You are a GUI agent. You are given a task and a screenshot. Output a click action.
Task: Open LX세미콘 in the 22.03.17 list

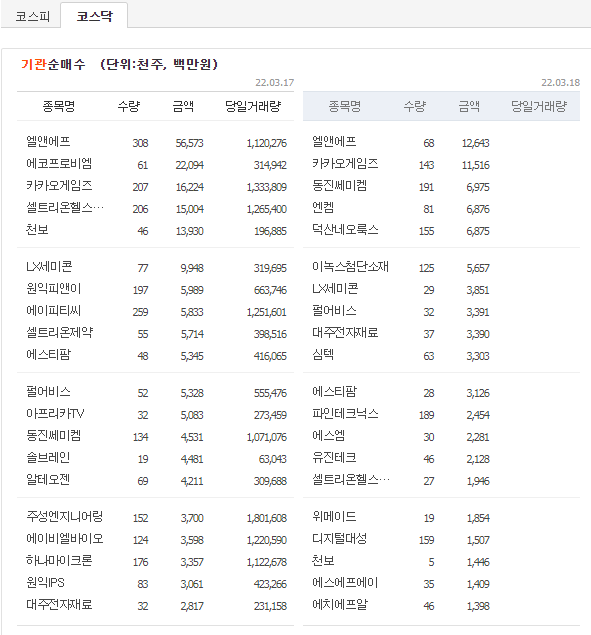[49, 266]
